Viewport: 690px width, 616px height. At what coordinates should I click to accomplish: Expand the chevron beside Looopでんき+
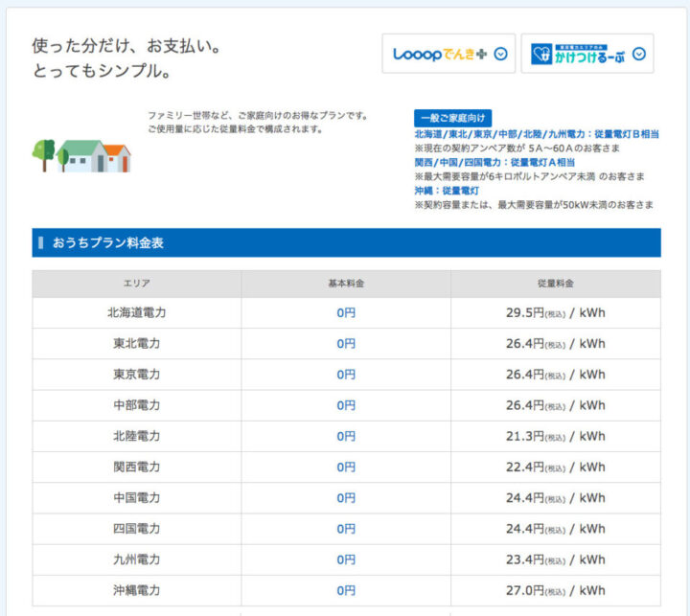click(501, 54)
